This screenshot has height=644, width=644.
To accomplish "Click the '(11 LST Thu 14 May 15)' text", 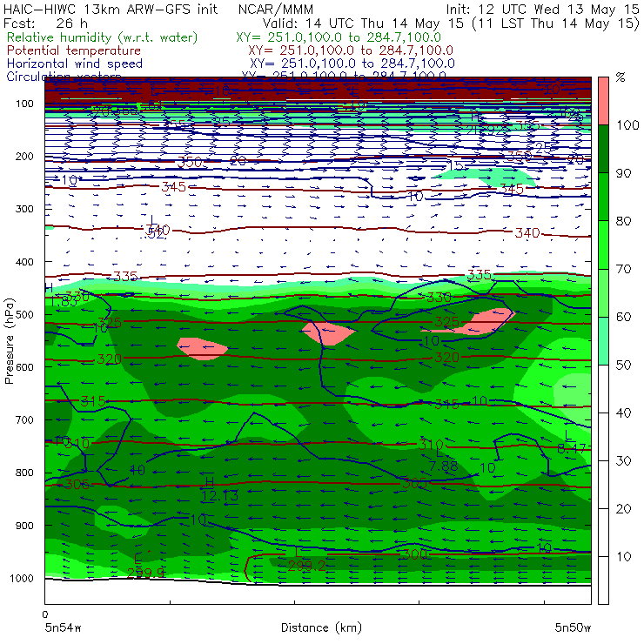I will pyautogui.click(x=556, y=23).
